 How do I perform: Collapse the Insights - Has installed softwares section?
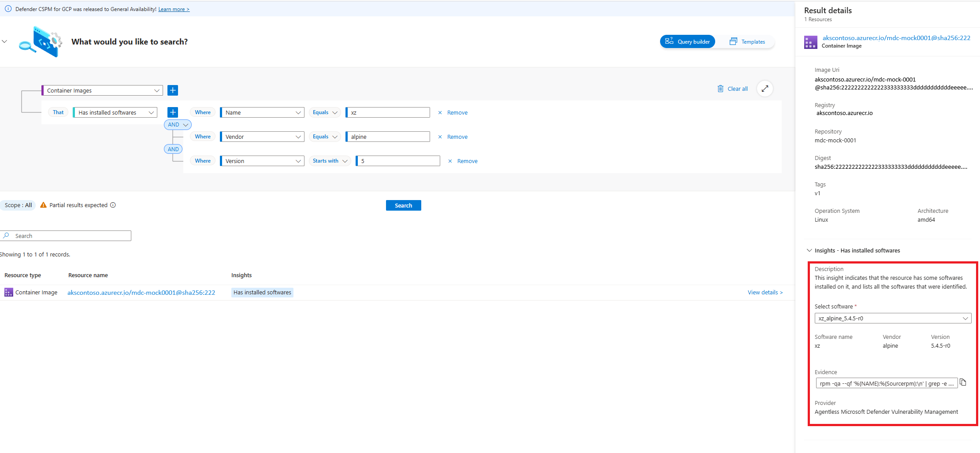pyautogui.click(x=809, y=250)
